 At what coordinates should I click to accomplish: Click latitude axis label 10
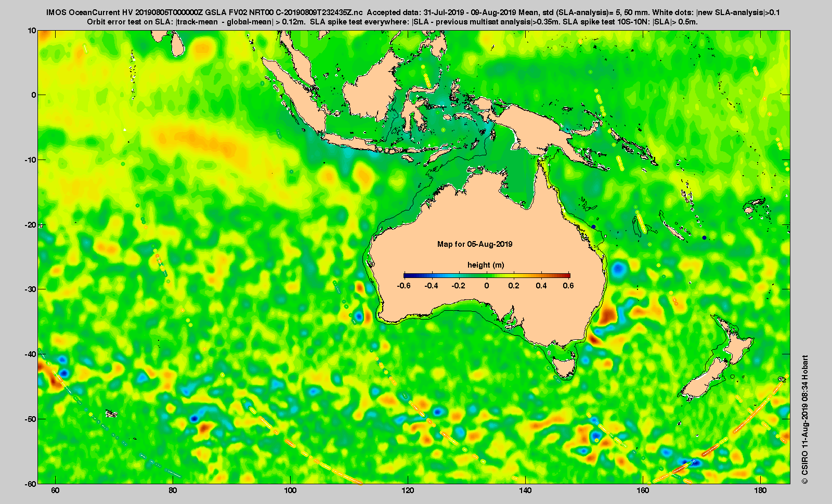pyautogui.click(x=32, y=31)
